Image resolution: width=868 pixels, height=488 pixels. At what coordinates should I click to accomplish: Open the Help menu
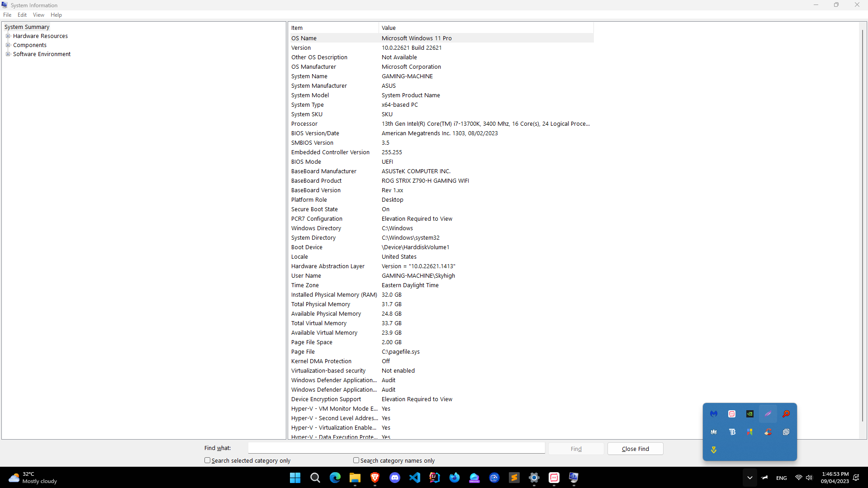[x=56, y=15]
